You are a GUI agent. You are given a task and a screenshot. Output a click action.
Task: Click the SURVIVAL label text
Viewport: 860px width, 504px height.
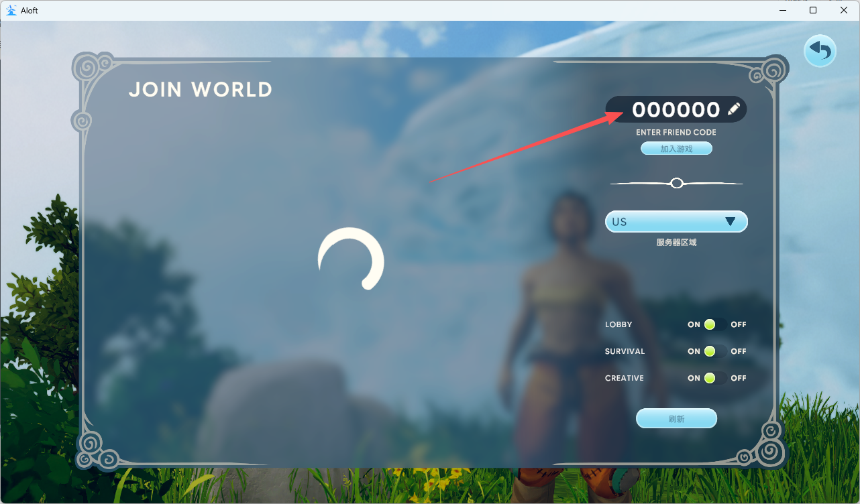click(625, 351)
